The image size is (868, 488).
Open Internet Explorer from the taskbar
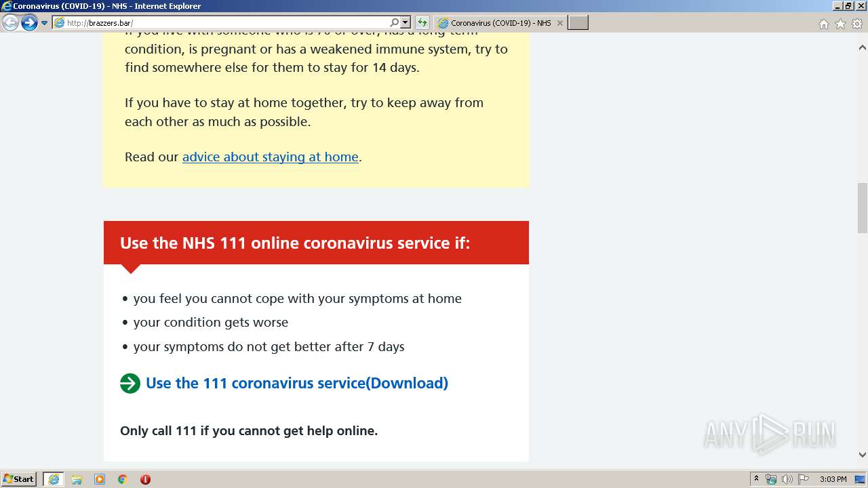tap(54, 479)
